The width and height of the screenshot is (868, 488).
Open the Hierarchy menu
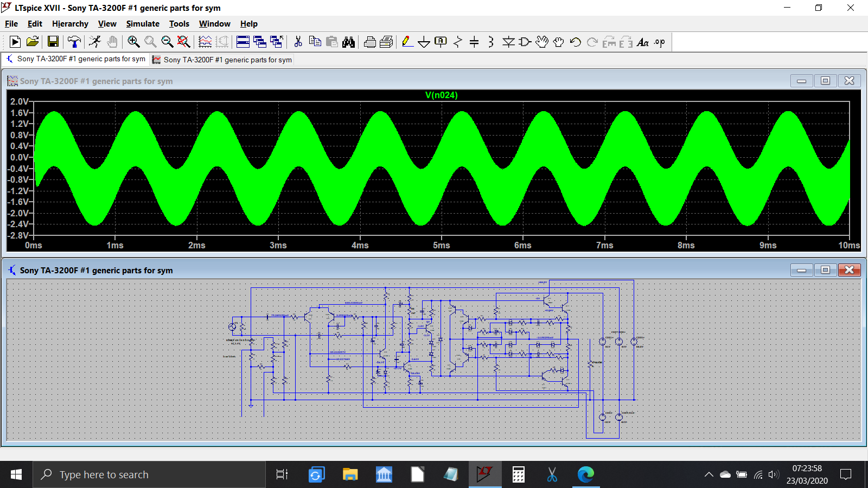(70, 23)
